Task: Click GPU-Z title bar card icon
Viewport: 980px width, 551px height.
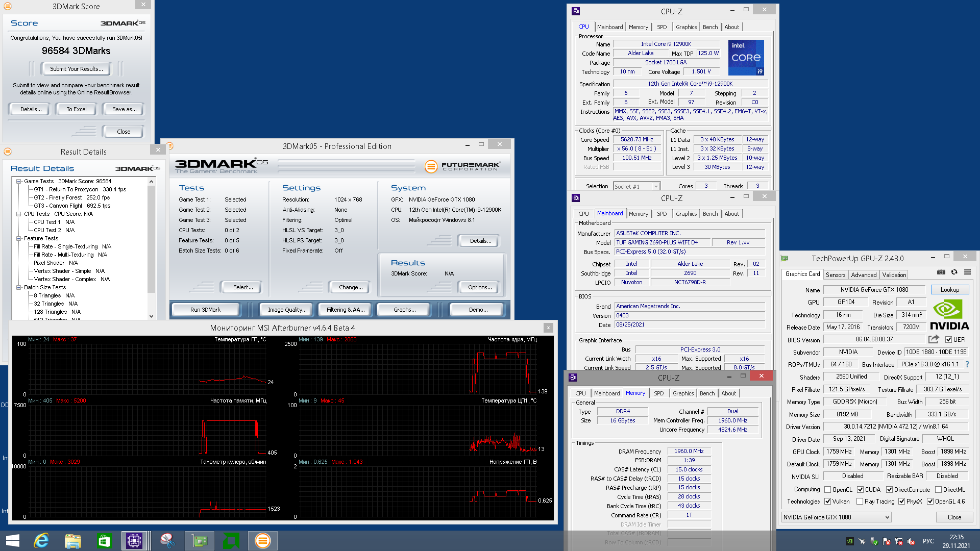Action: 785,258
